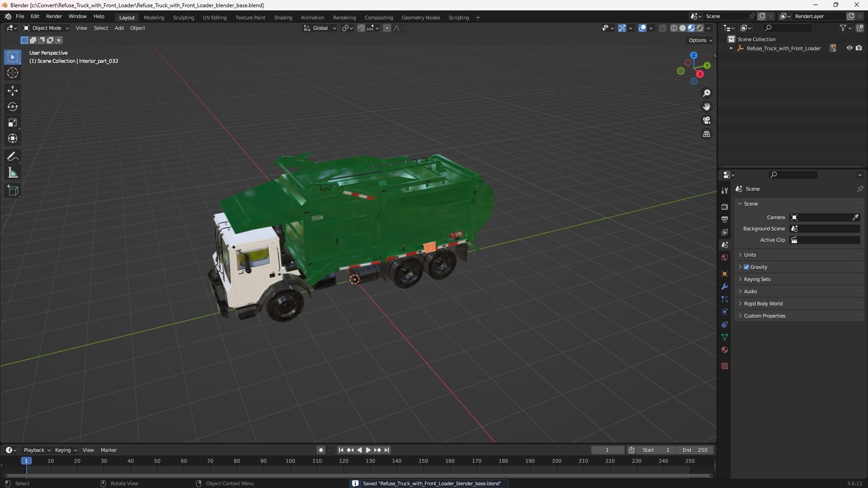Expand Refuse_Truck_with_Front_Loader collection tree
Screen dimensions: 868x488
click(731, 48)
